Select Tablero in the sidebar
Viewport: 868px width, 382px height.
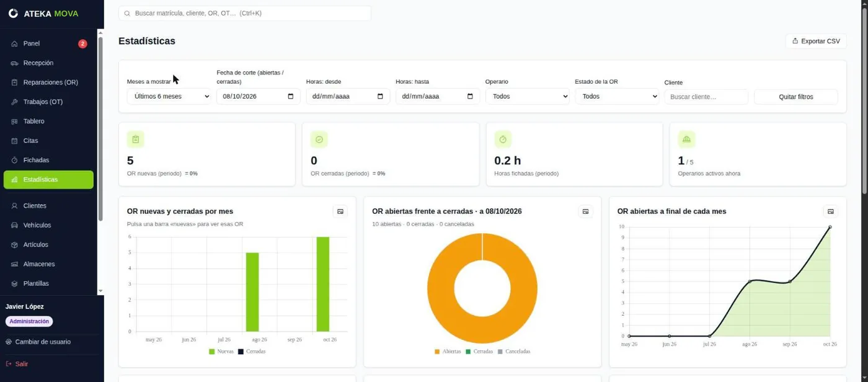click(x=48, y=121)
